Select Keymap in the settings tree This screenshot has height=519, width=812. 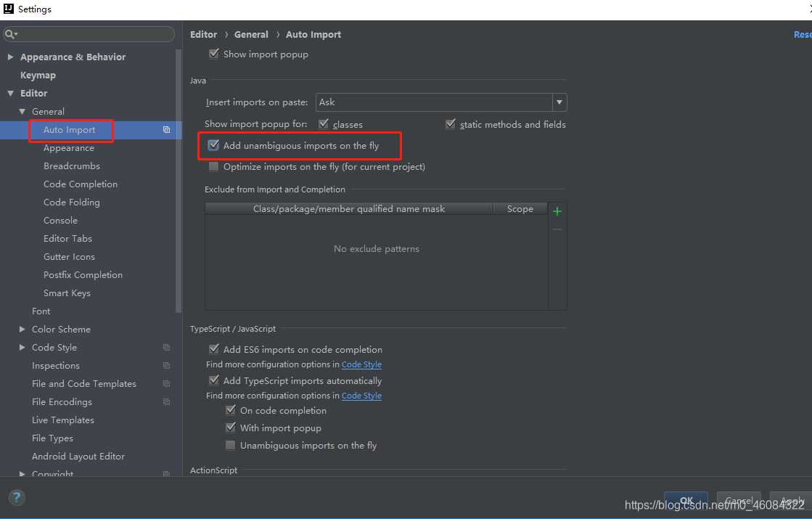pos(38,75)
